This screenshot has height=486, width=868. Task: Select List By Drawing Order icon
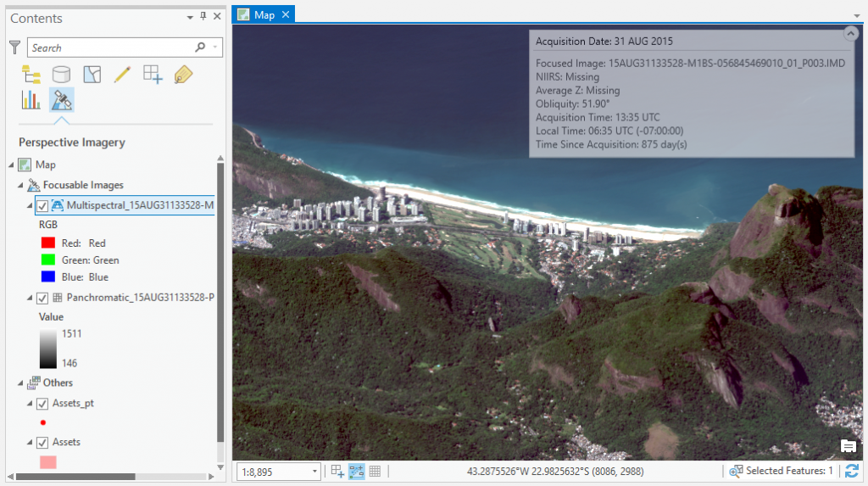pos(31,75)
